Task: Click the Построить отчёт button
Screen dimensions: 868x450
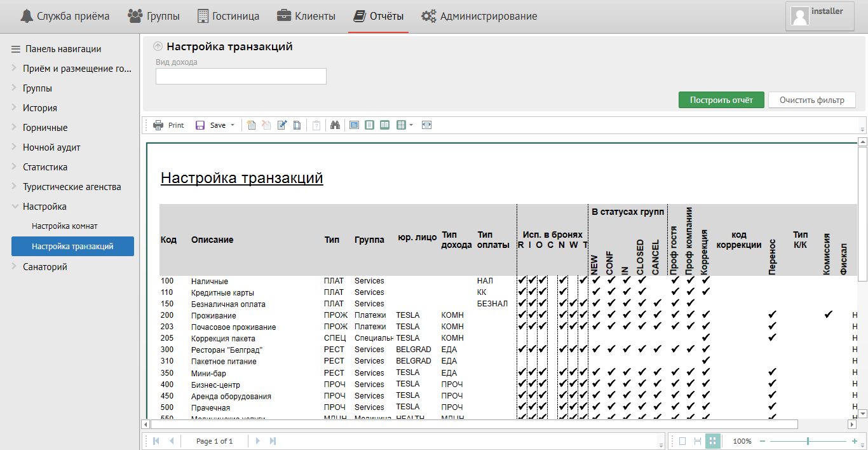Action: tap(721, 100)
